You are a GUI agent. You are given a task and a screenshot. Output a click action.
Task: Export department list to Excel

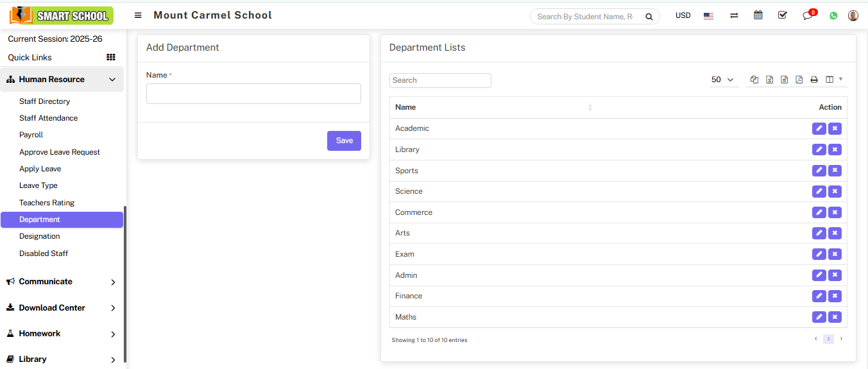coord(769,80)
